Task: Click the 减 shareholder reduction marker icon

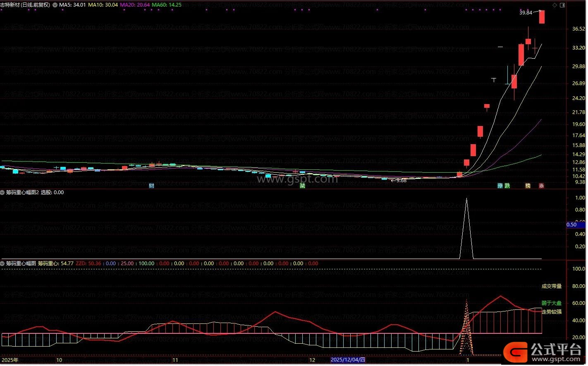Action: pyautogui.click(x=302, y=186)
